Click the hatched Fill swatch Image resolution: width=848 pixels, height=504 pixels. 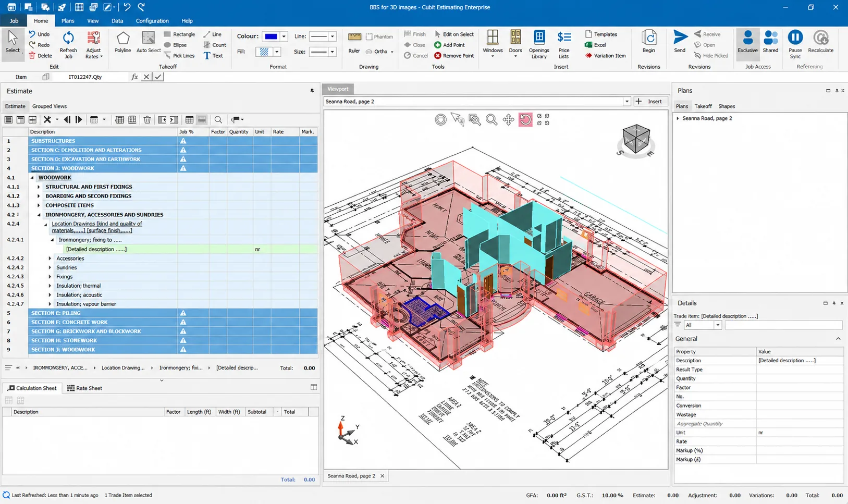coord(264,52)
